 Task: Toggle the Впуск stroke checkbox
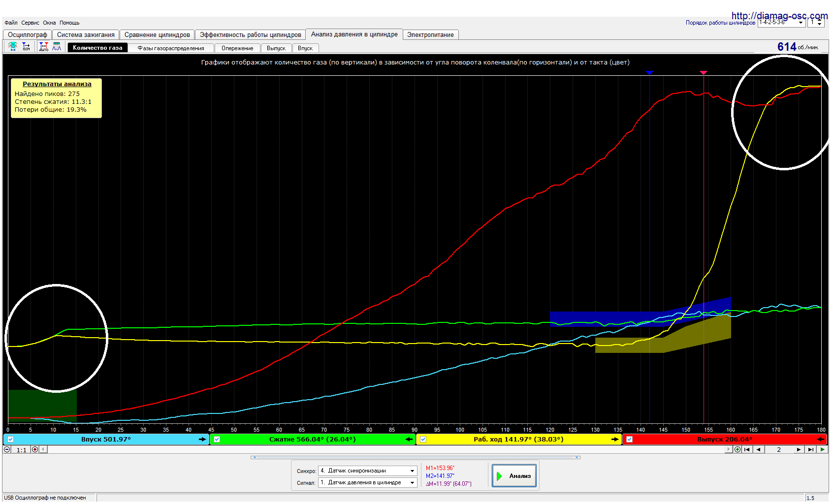tap(11, 439)
